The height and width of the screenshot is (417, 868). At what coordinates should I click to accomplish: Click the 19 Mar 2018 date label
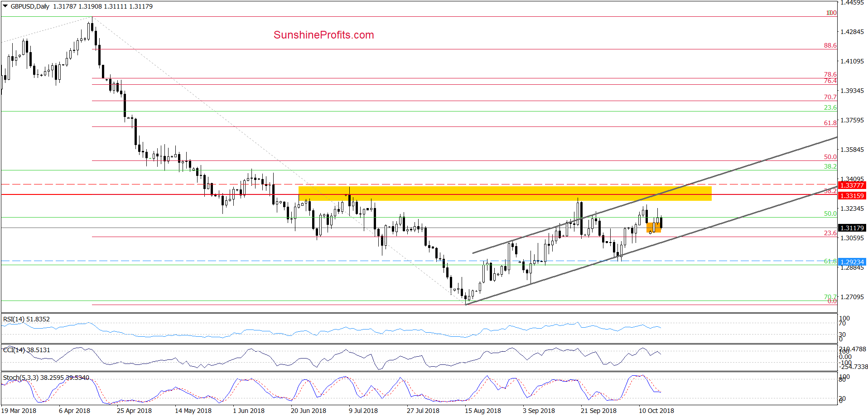pyautogui.click(x=19, y=411)
